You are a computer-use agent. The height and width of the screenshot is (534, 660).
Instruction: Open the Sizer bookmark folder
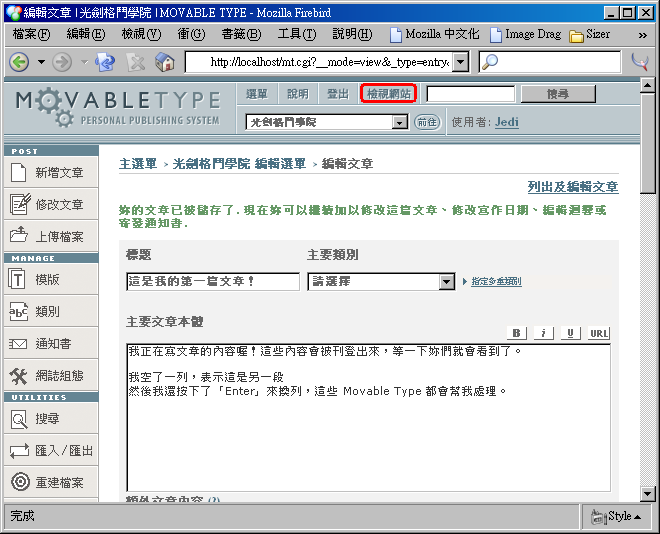pos(589,35)
